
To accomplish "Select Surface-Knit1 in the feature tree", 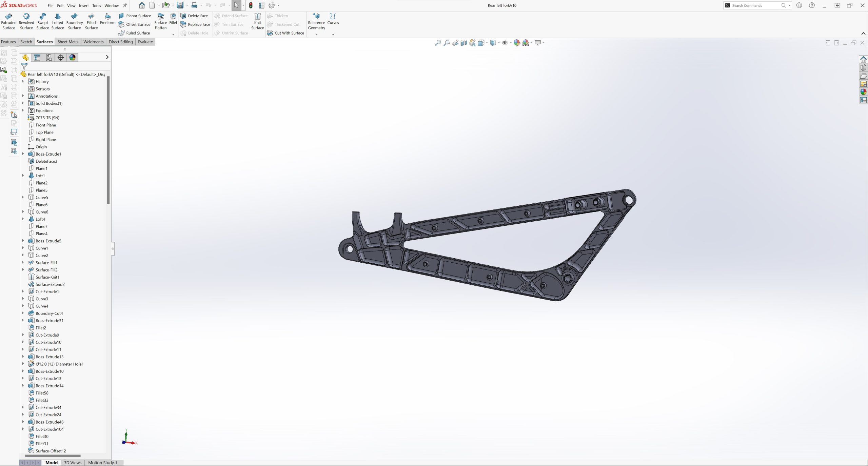I will [47, 277].
